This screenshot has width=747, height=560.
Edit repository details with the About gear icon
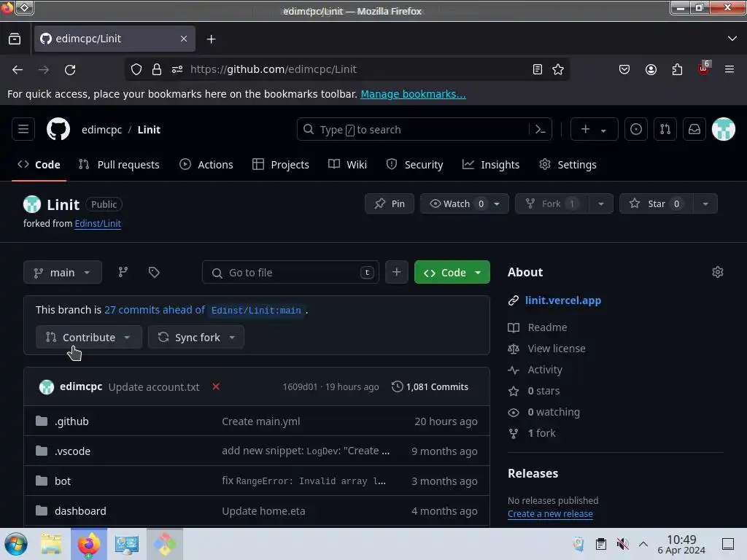click(718, 272)
